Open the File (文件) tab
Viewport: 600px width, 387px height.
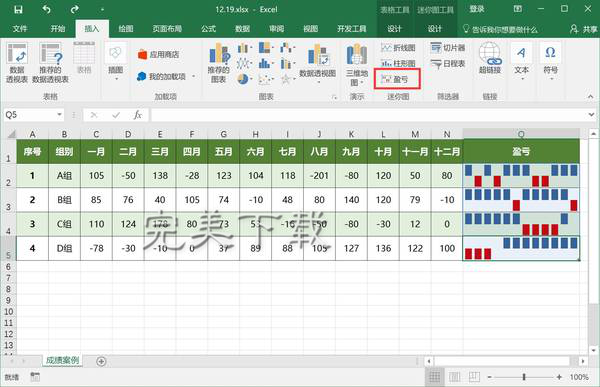click(20, 29)
